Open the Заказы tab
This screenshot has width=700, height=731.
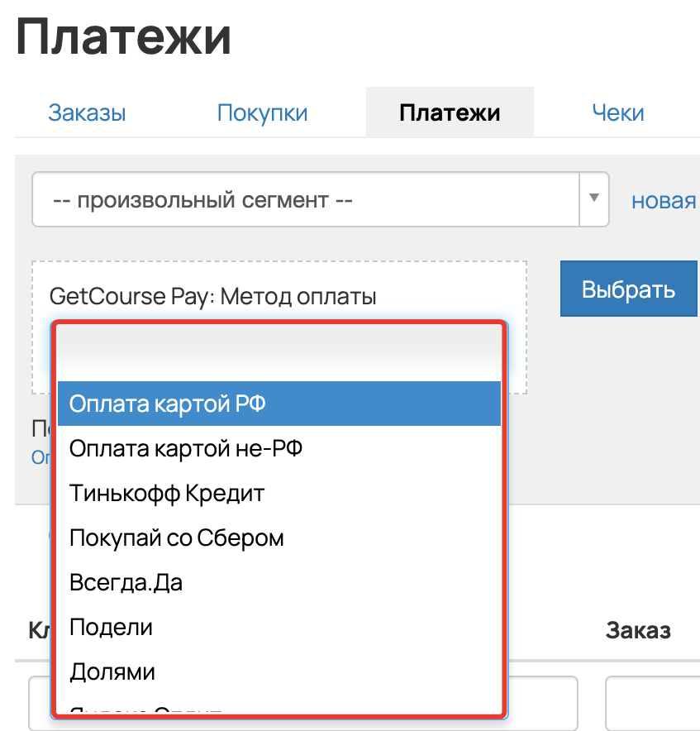(x=87, y=112)
